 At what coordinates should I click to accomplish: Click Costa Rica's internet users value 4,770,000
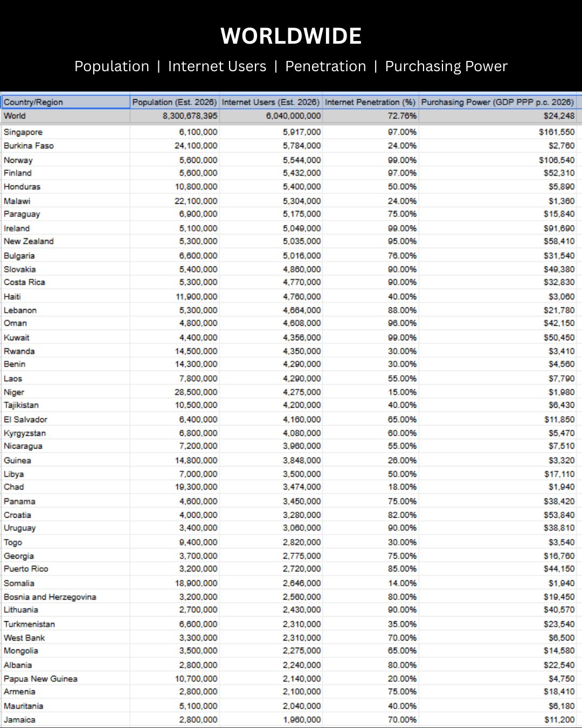click(302, 282)
